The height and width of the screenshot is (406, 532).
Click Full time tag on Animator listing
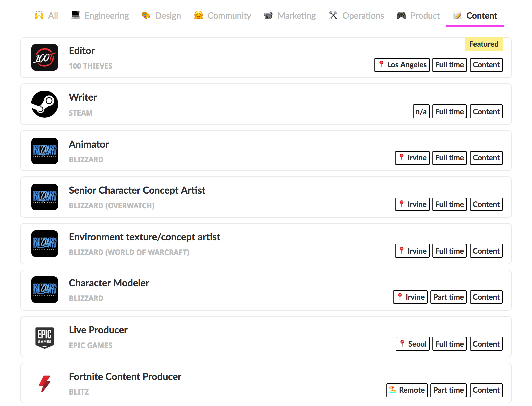pyautogui.click(x=449, y=158)
